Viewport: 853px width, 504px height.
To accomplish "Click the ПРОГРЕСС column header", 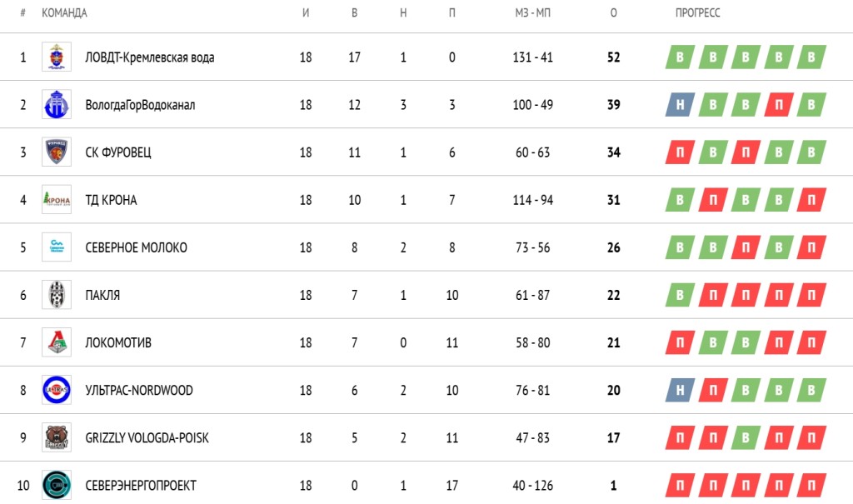I will pos(697,13).
